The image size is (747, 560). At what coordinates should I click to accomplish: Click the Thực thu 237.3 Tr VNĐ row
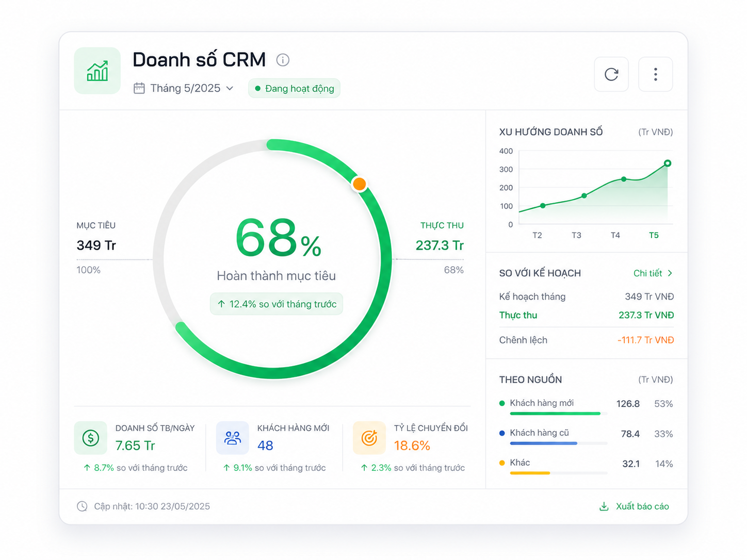coord(587,315)
